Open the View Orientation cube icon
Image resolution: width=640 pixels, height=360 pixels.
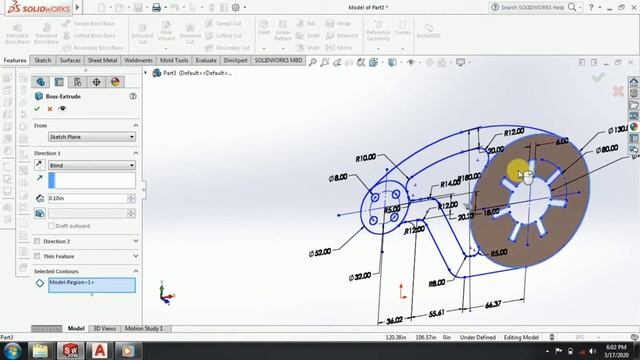pyautogui.click(x=373, y=62)
